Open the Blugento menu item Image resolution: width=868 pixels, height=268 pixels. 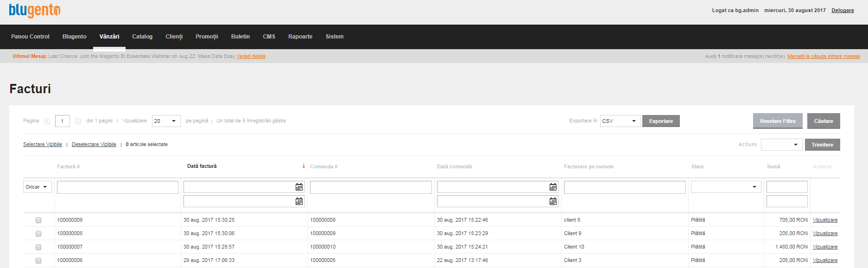point(75,37)
